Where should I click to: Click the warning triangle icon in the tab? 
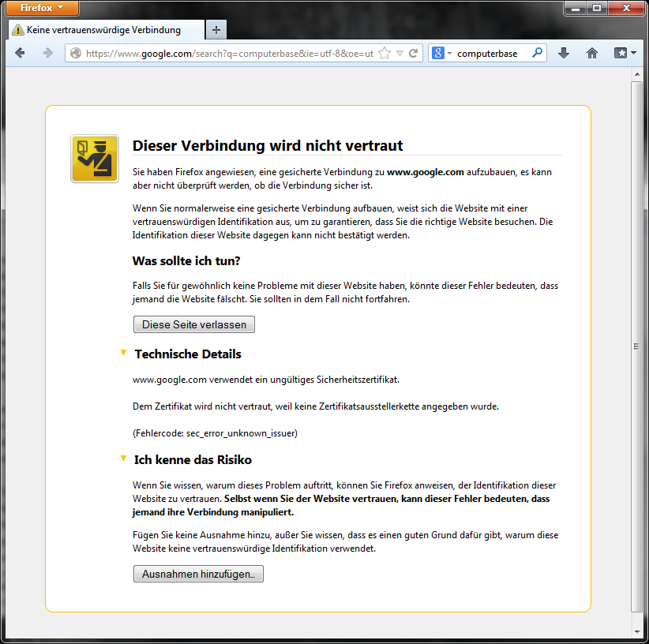[x=18, y=30]
